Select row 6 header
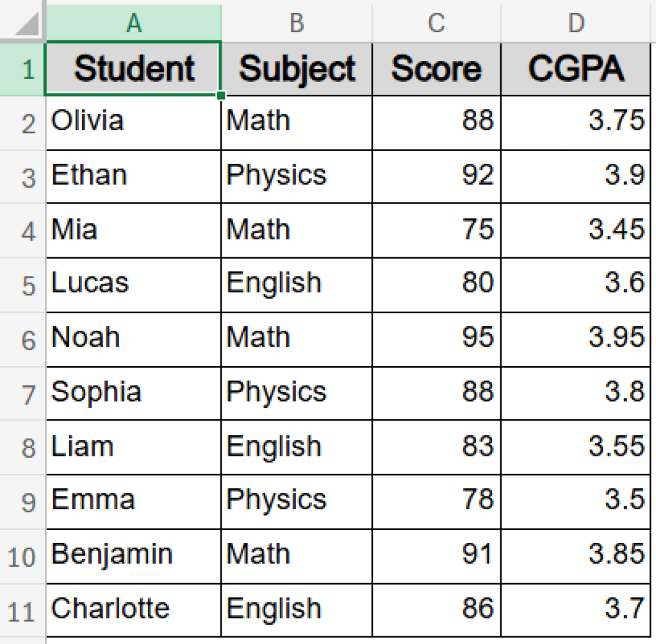The height and width of the screenshot is (644, 656). 23,339
